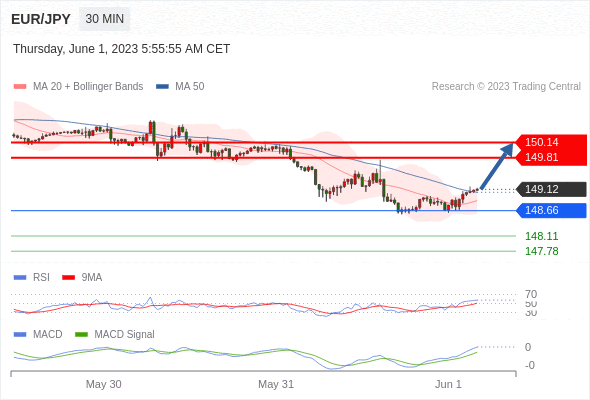Viewport: 590px width, 400px height.
Task: Click the RSI 70 level label
Action: [x=531, y=294]
